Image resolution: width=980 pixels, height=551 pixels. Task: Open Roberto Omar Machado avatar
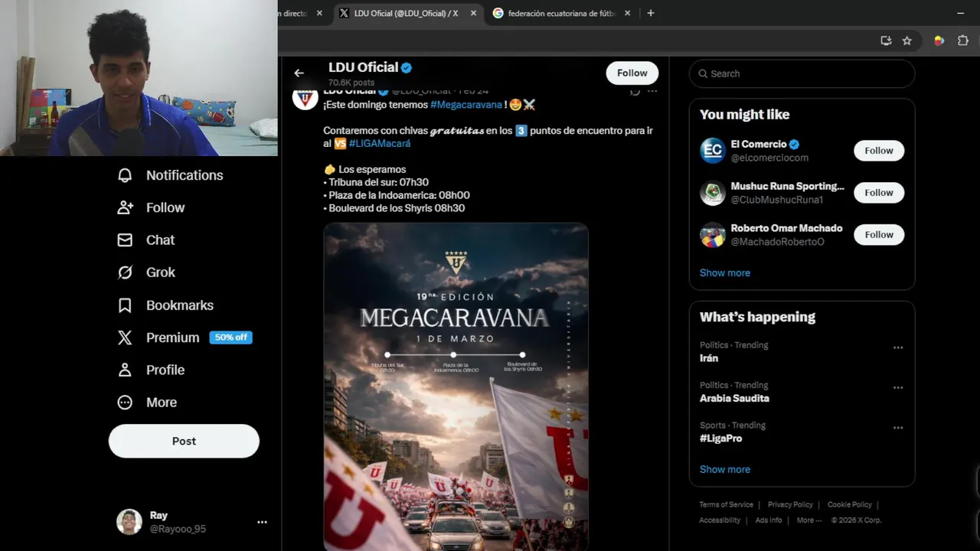coord(713,235)
